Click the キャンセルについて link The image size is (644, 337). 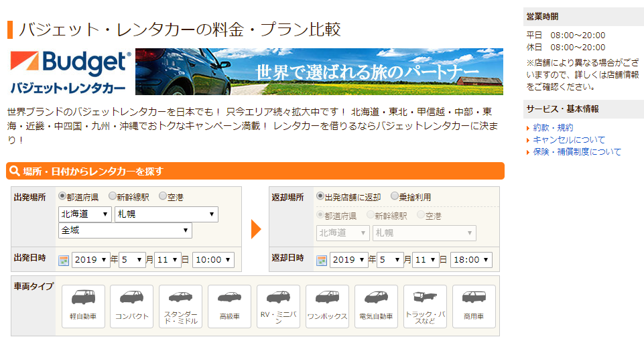(569, 140)
